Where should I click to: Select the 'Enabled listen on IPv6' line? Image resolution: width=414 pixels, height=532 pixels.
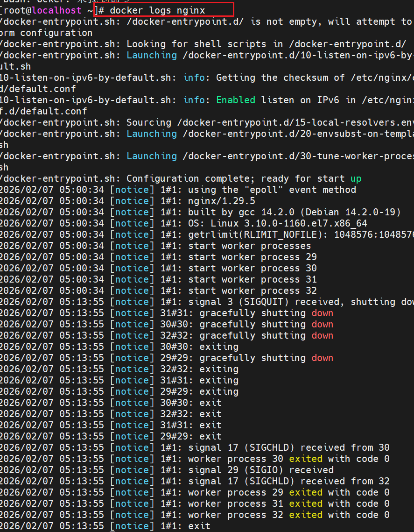207,100
